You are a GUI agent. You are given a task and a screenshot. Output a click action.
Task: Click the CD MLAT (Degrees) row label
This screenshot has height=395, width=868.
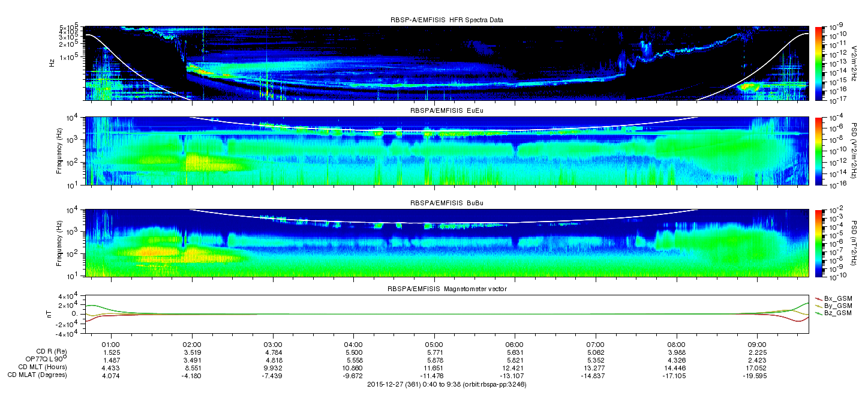point(37,375)
